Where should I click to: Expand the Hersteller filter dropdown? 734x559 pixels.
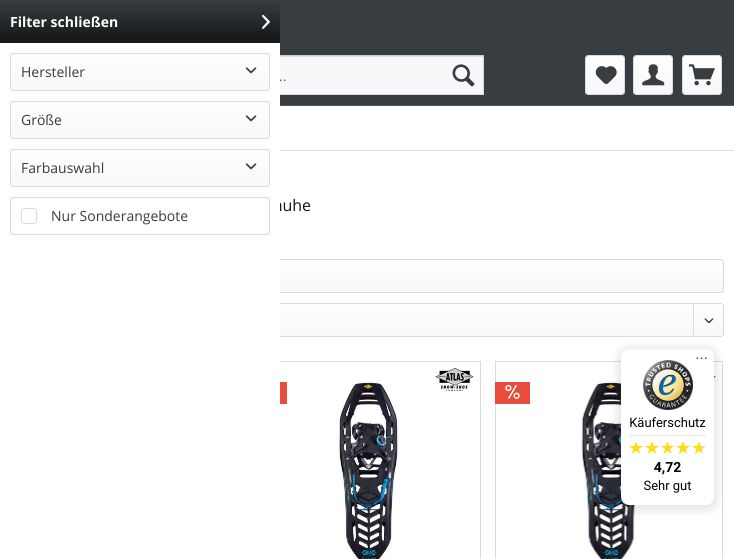click(x=140, y=72)
